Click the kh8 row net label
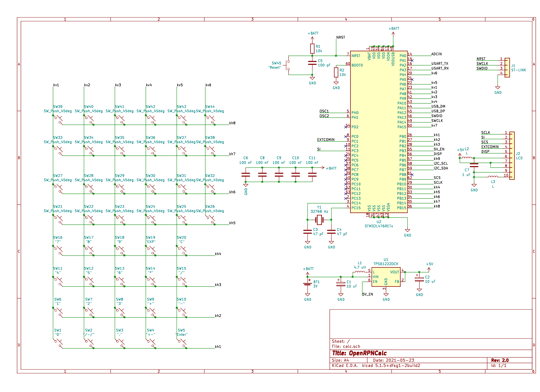540x392 pixels. [x=232, y=123]
